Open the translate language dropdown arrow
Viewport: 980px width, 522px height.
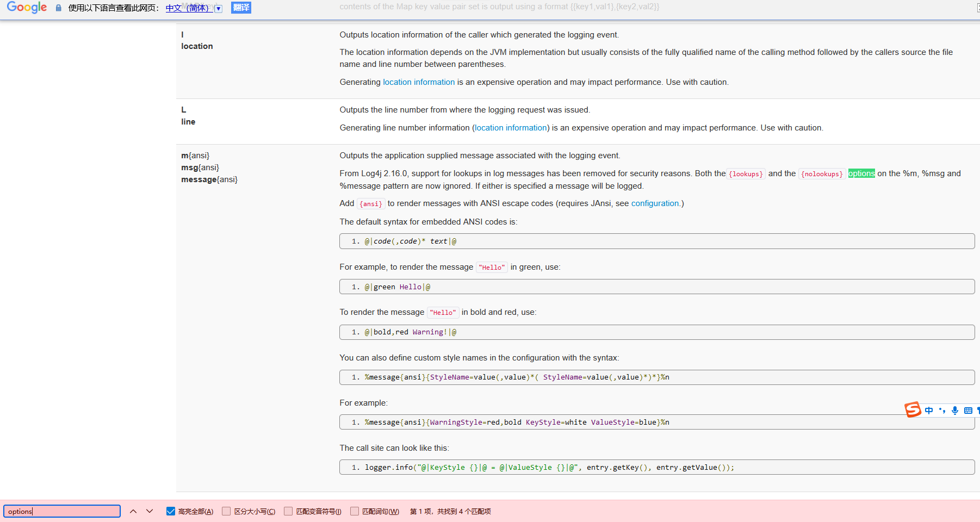pos(219,8)
